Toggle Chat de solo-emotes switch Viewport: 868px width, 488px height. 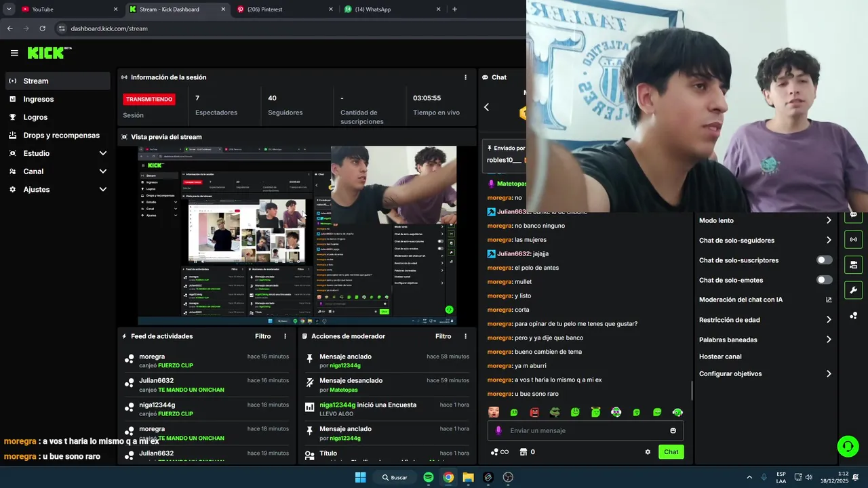(x=824, y=280)
